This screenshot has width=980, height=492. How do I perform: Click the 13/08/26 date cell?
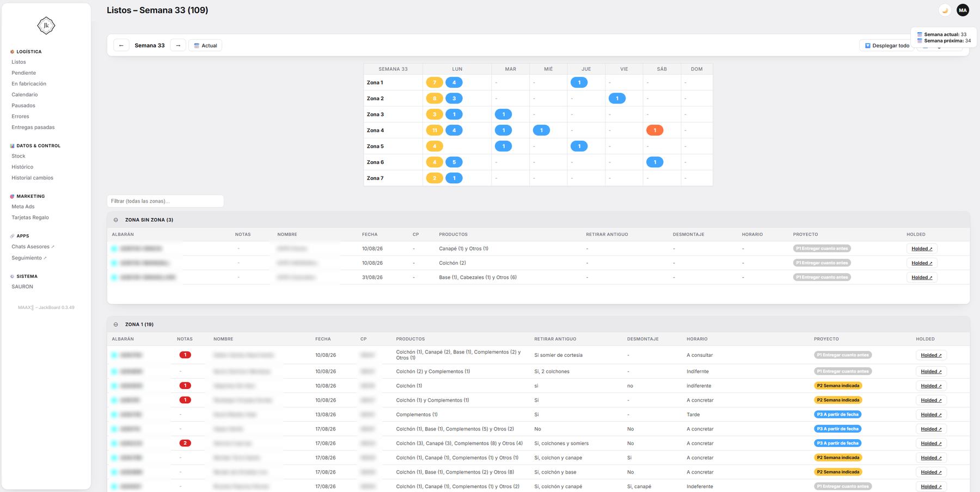[326, 415]
